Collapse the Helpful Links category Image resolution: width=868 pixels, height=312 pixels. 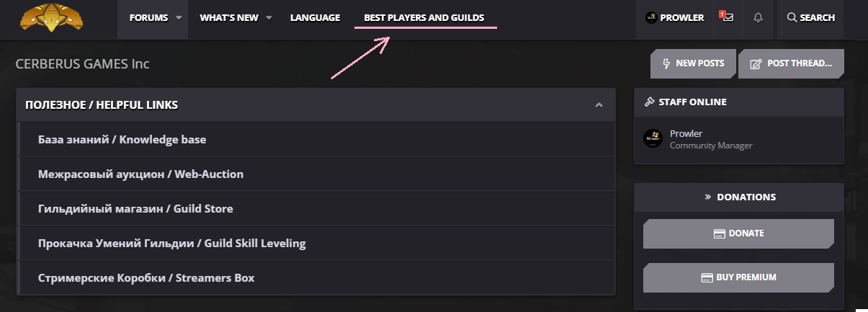tap(599, 105)
